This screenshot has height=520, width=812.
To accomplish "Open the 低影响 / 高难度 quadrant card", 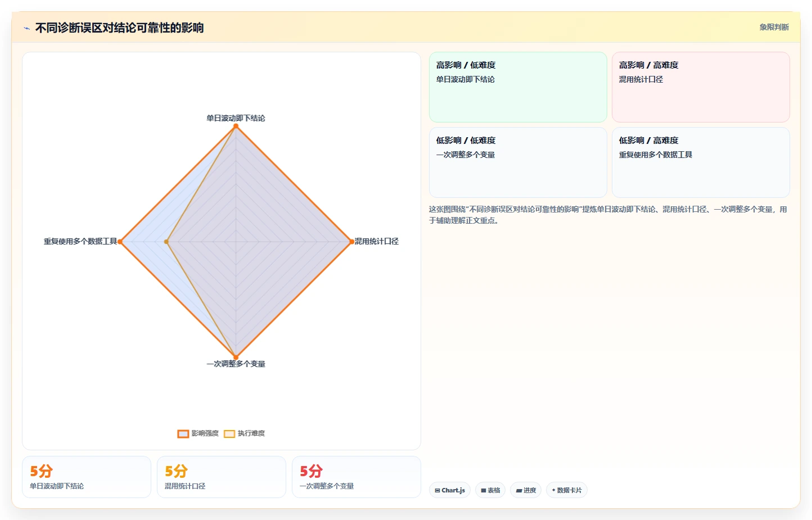I will coord(701,162).
